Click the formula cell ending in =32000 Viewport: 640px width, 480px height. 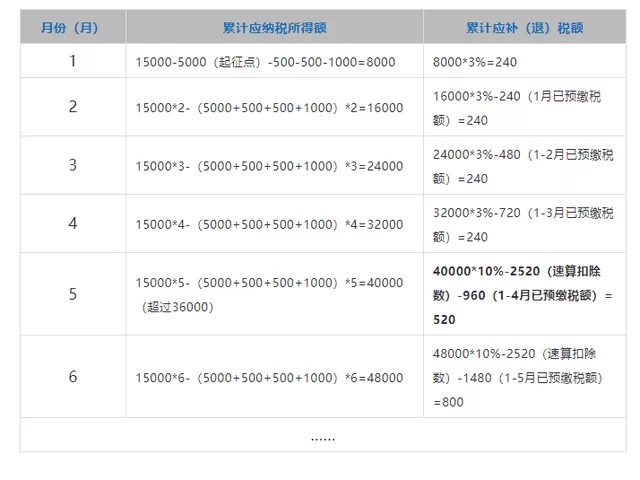click(269, 224)
